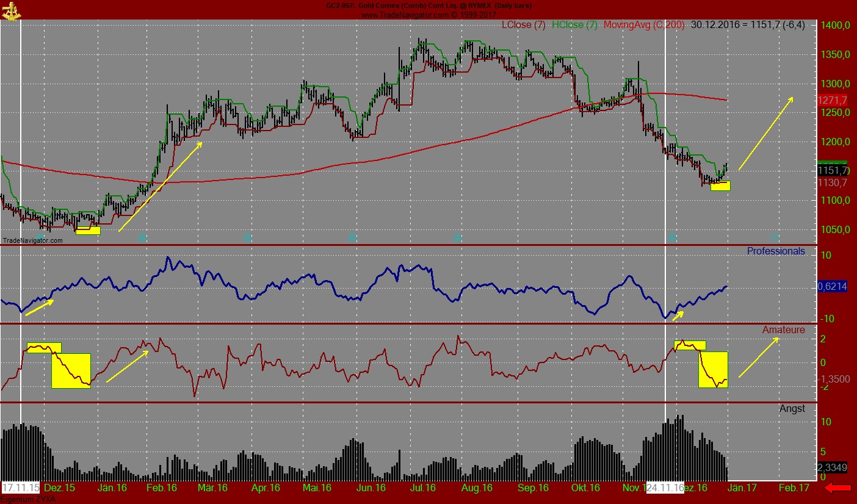Click the teal diamond marker near Apr.16
The width and height of the screenshot is (857, 504).
point(247,239)
